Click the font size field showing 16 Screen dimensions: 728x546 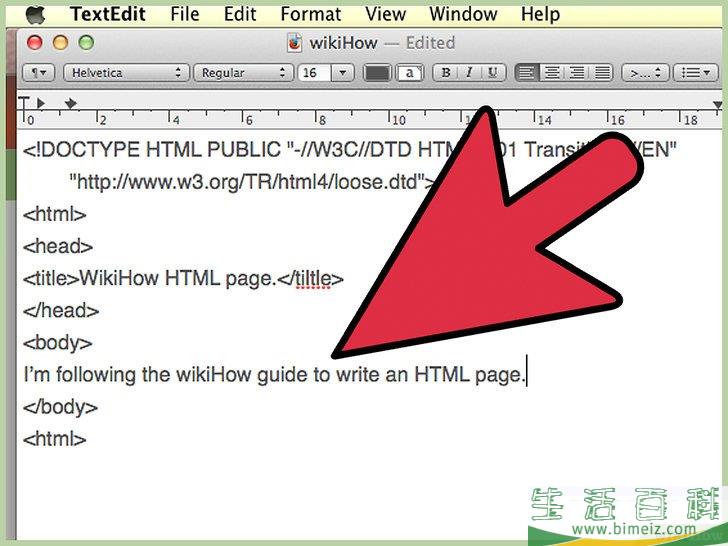(x=314, y=73)
